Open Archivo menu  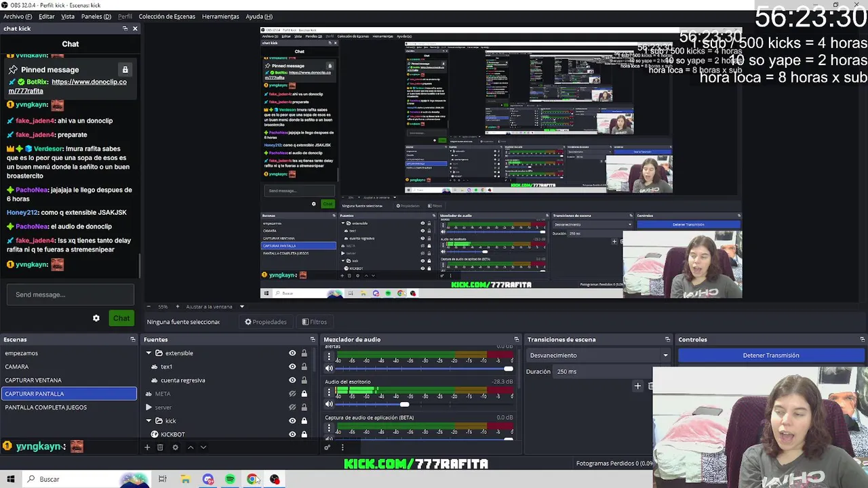pos(18,16)
